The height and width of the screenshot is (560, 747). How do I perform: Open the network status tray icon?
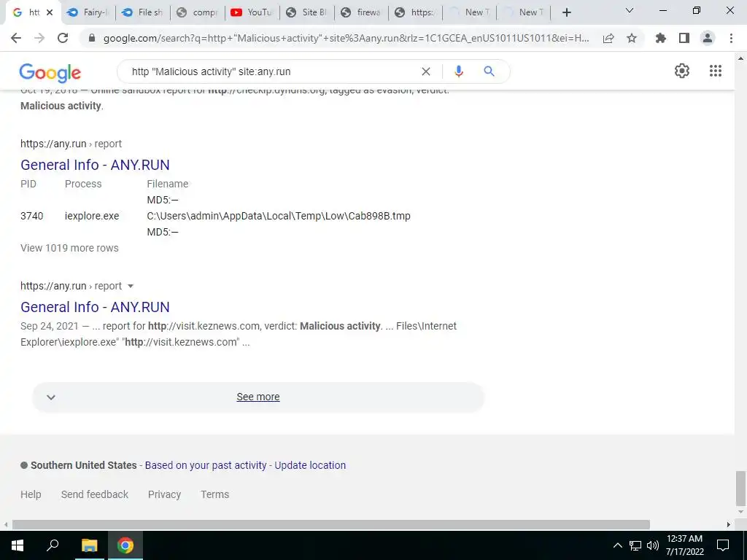635,545
